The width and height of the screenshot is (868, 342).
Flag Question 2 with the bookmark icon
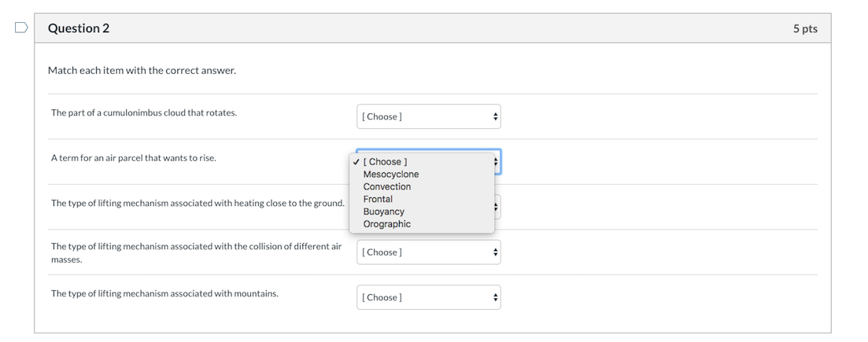click(x=21, y=28)
